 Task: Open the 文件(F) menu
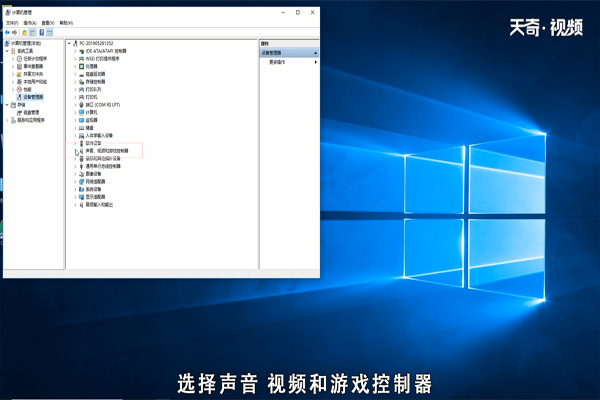click(x=12, y=23)
